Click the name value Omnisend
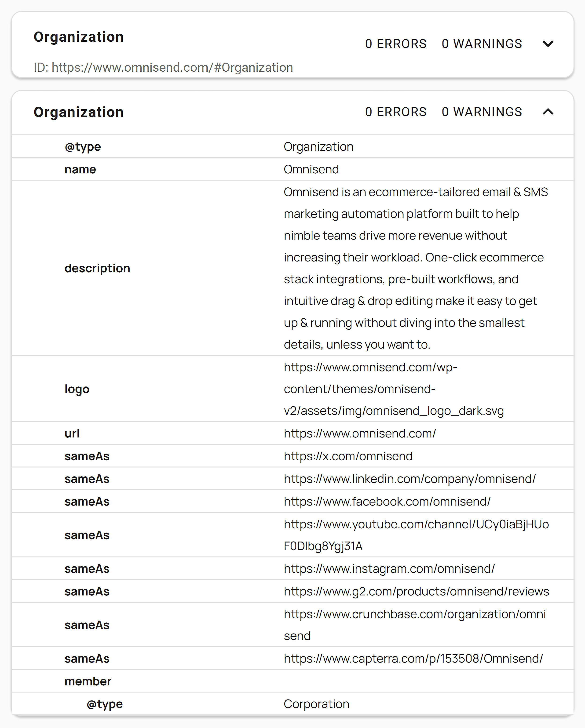 tap(311, 169)
